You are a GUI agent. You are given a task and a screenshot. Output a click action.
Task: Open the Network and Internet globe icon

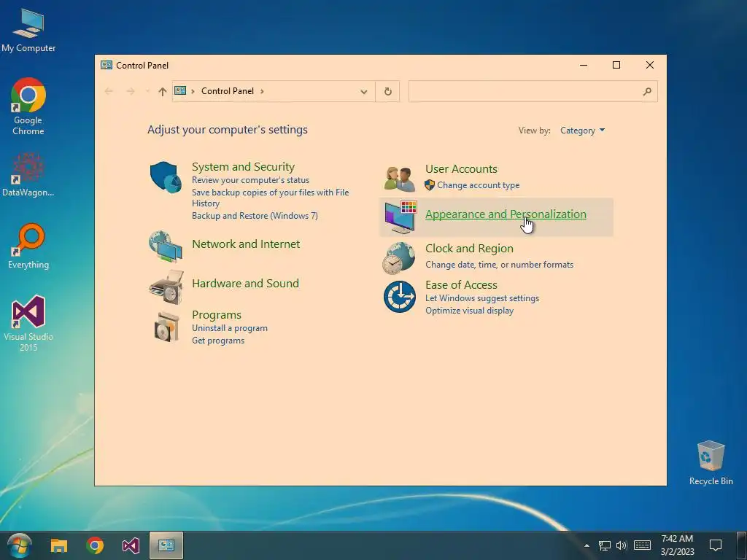166,246
